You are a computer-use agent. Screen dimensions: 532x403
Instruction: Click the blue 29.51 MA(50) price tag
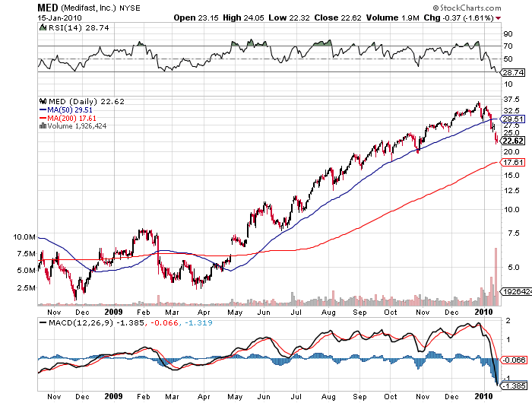tap(513, 119)
